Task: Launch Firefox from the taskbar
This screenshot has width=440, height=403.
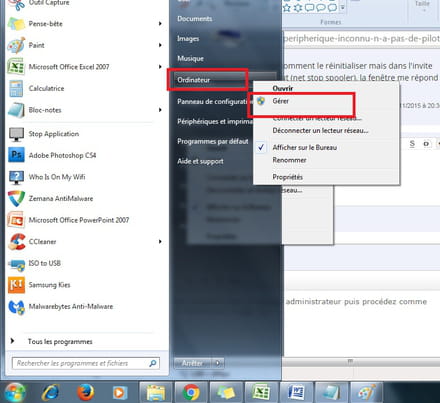Action: (85, 392)
